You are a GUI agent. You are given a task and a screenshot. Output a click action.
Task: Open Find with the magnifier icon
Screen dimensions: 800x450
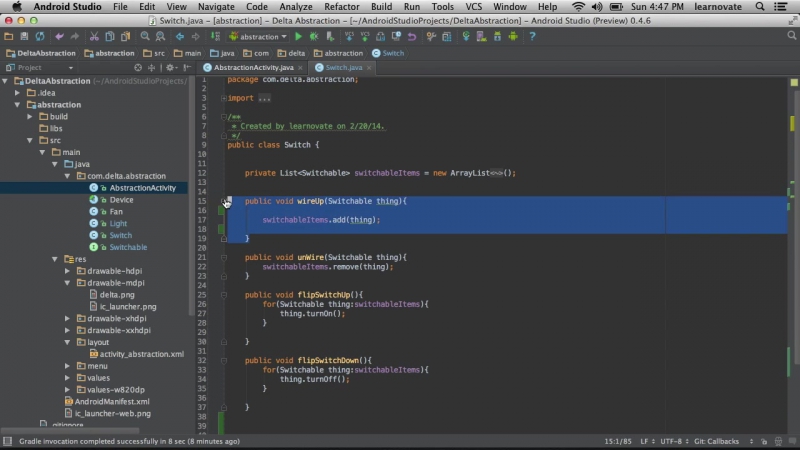(x=145, y=36)
